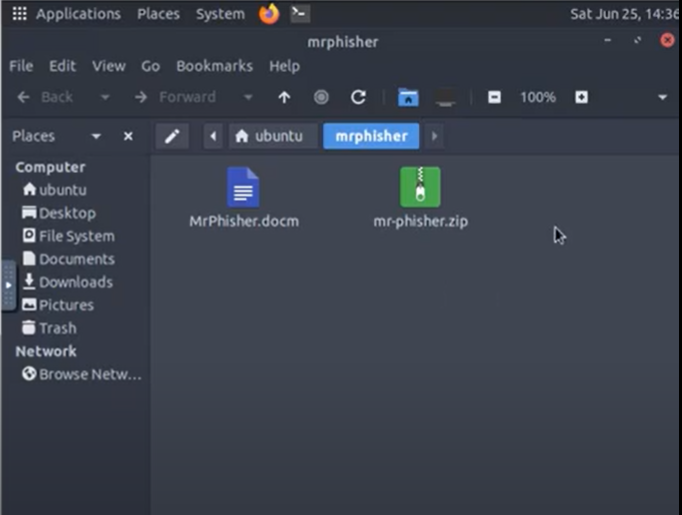Expand the side panel handle arrow
Image resolution: width=682 pixels, height=515 pixels.
pyautogui.click(x=8, y=285)
